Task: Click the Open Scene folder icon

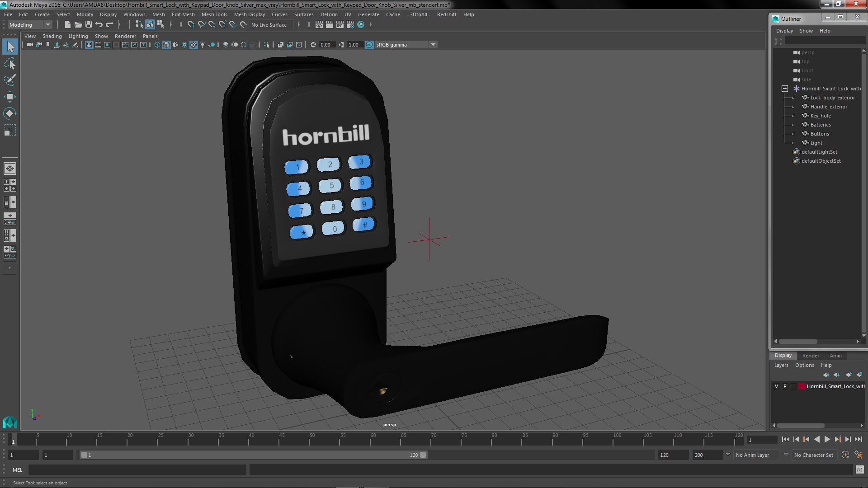Action: click(78, 25)
